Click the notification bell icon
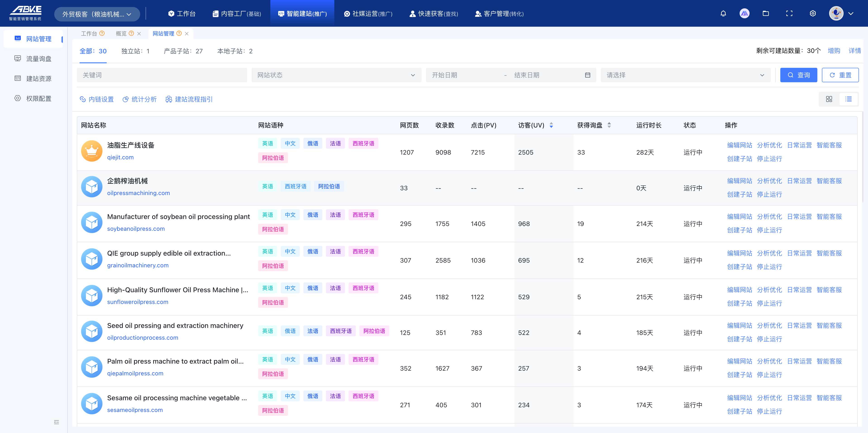This screenshot has width=868, height=433. click(x=723, y=14)
